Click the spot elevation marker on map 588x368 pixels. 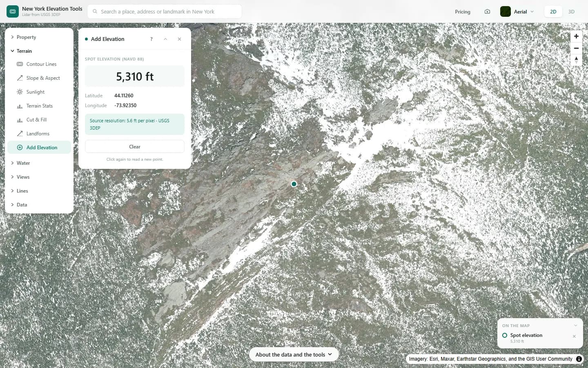coord(294,184)
